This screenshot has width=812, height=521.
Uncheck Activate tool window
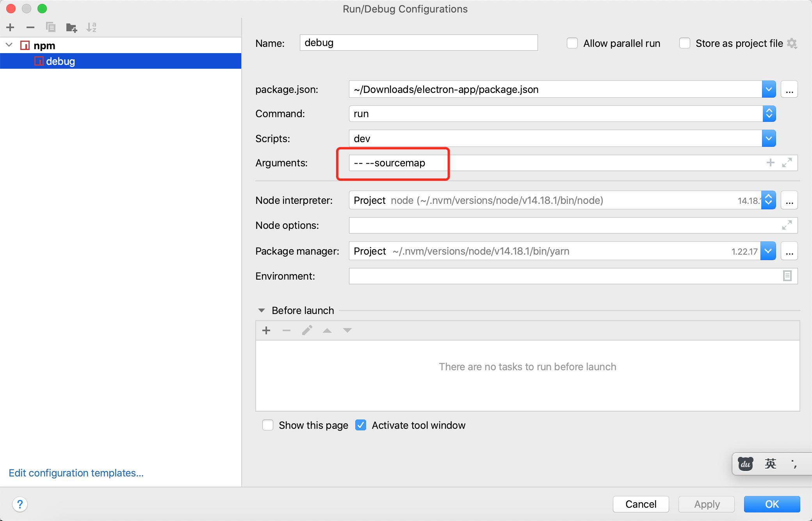click(x=361, y=425)
